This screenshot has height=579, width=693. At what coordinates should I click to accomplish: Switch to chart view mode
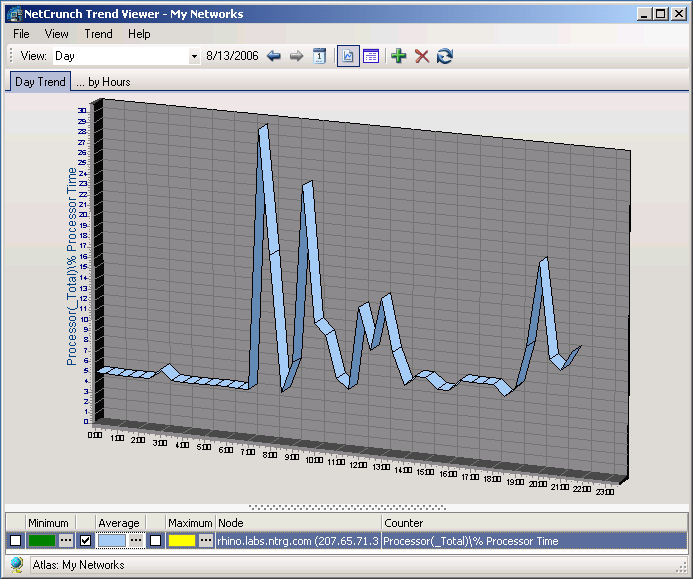click(348, 56)
